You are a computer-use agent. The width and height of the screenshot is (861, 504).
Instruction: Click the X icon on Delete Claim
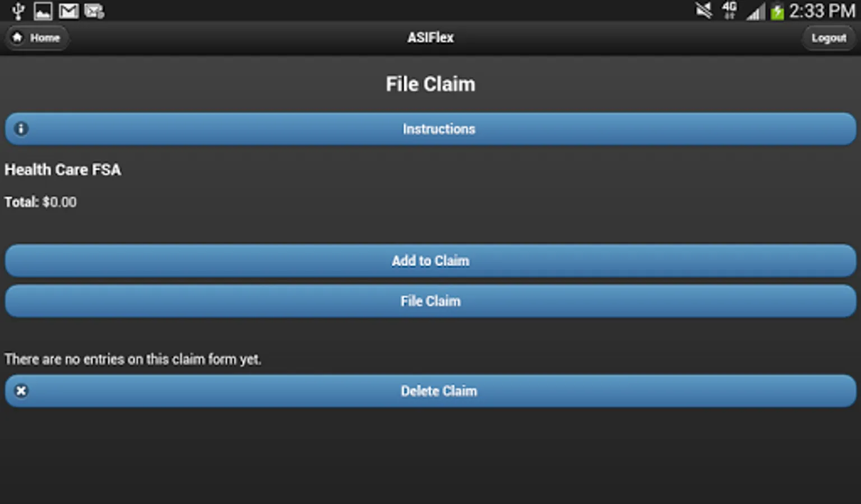[21, 391]
